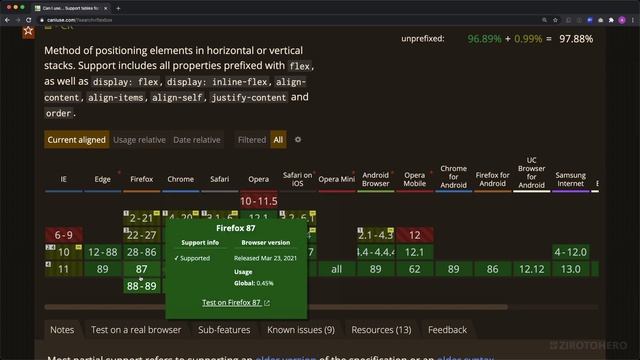This screenshot has width=640, height=360.
Task: Open the zoom magnifier icon in the address bar
Action: tap(544, 20)
